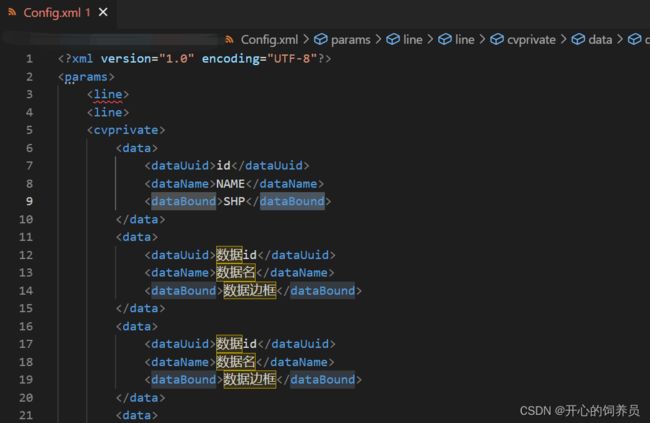Click line number 9 in gutter
This screenshot has height=423, width=650.
coord(29,201)
